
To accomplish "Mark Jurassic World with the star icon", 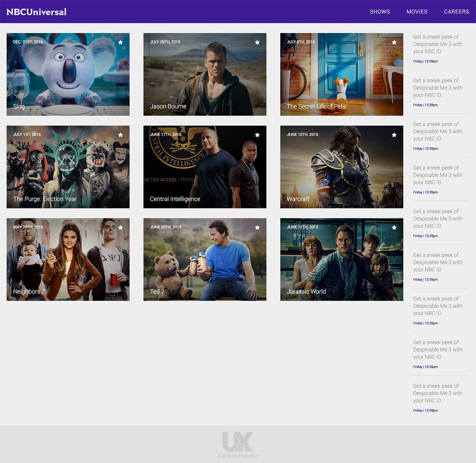I will point(394,227).
